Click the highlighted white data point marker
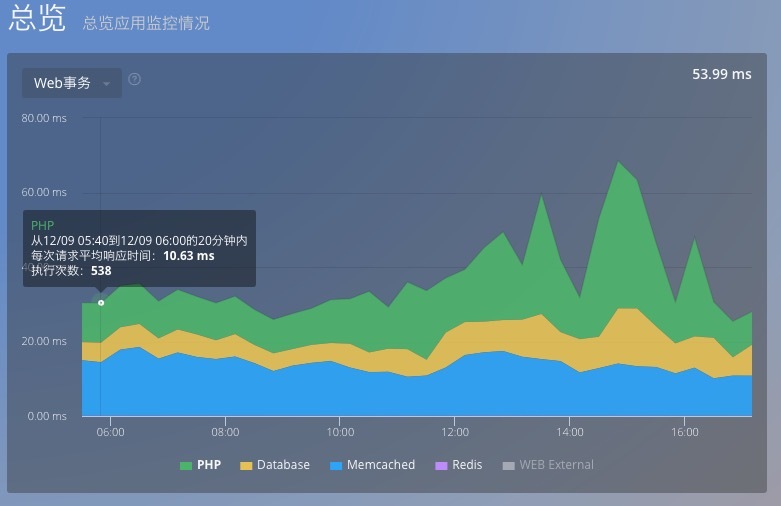Screen dimensions: 781x506 click(x=101, y=302)
